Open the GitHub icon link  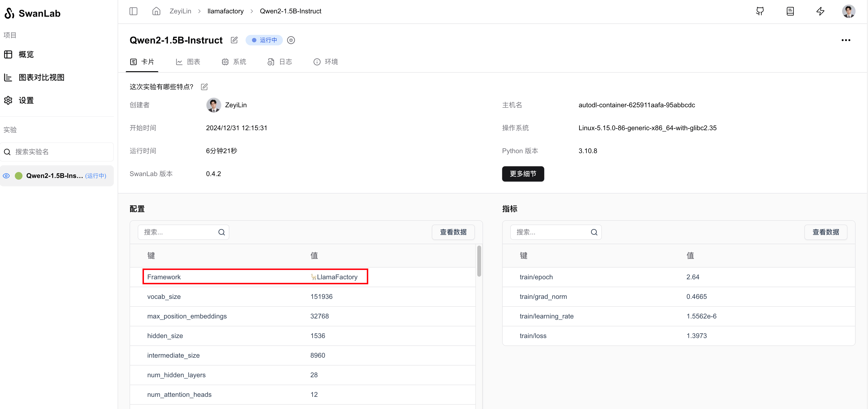tap(760, 11)
